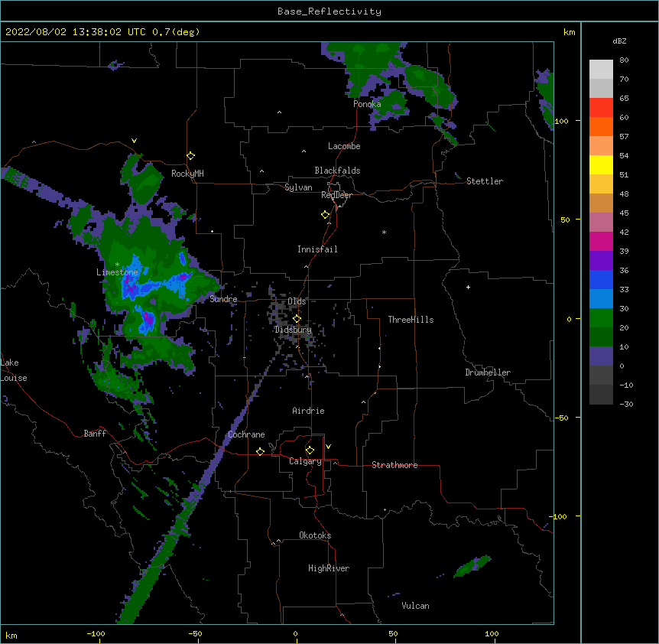Click the white asterisk east of Innisfail
This screenshot has height=644, width=659.
tap(384, 232)
